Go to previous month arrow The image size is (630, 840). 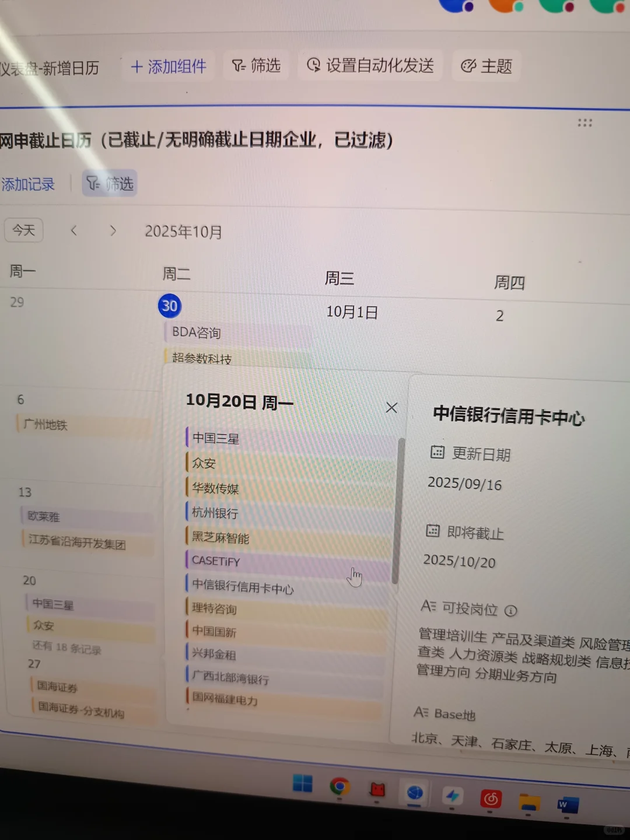point(73,230)
